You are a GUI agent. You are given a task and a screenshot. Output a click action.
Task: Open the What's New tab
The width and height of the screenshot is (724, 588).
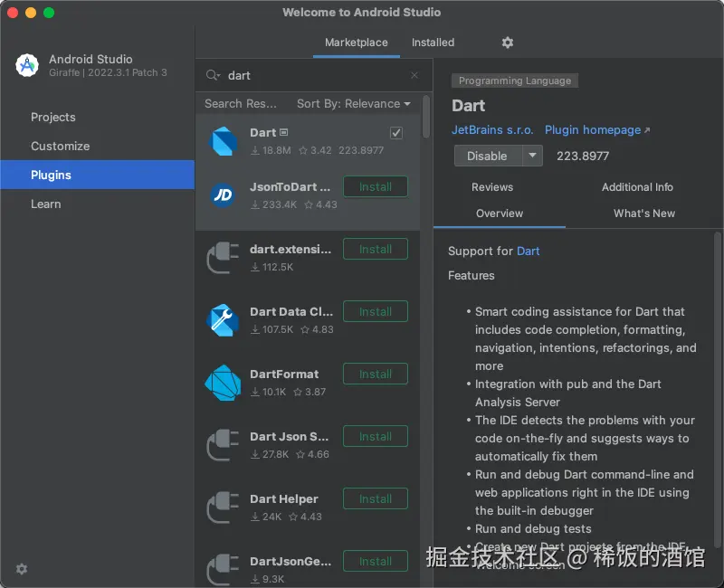pyautogui.click(x=644, y=213)
